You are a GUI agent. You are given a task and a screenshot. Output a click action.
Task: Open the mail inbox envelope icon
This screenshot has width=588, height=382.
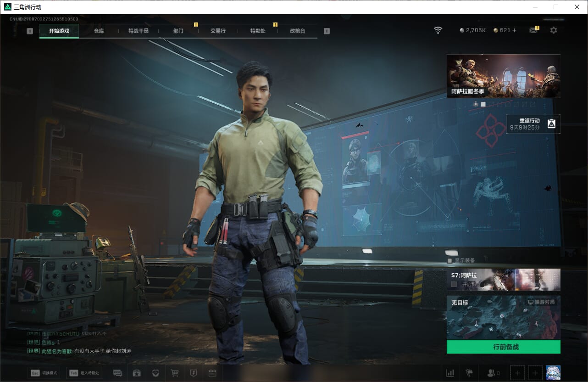pos(533,30)
